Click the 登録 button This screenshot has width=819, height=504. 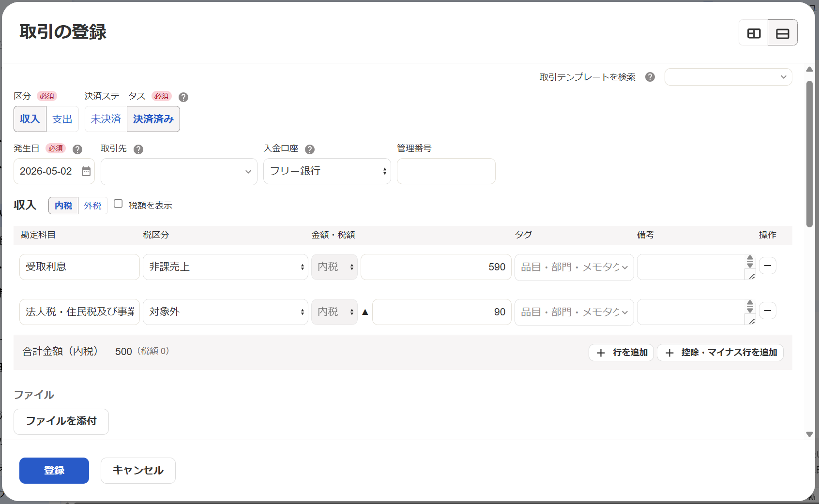pos(54,471)
